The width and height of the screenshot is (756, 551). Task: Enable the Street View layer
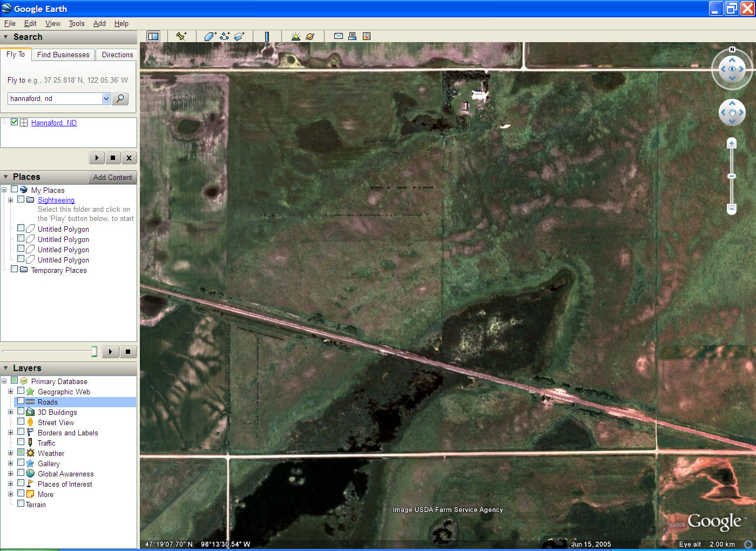coord(21,422)
